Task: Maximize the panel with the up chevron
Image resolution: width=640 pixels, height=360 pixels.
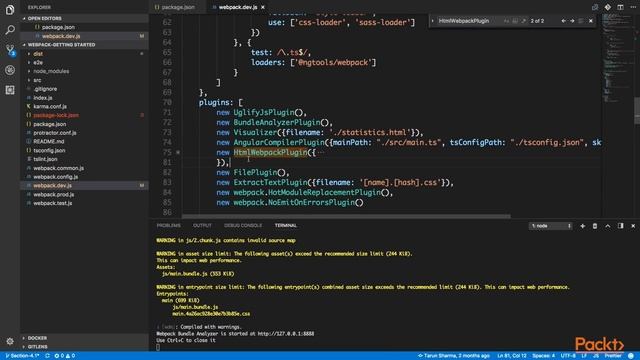Action: click(608, 226)
